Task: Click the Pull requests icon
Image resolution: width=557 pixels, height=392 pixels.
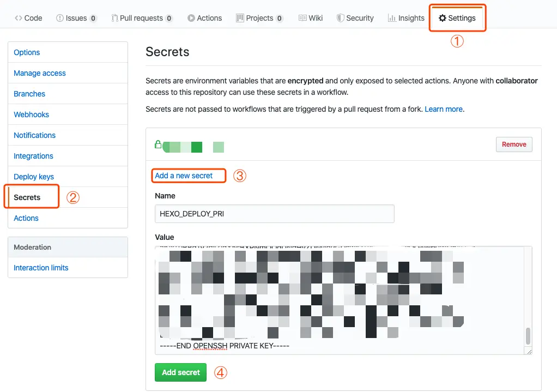Action: (114, 18)
